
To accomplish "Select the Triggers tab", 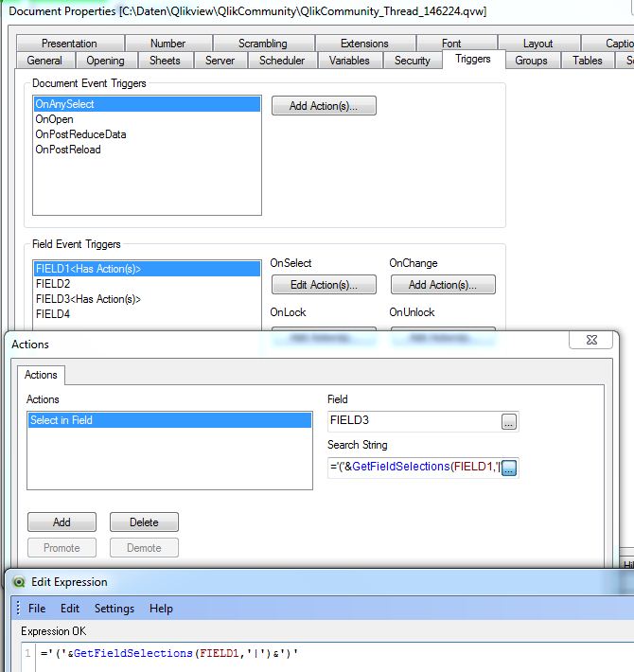I will coord(473,59).
